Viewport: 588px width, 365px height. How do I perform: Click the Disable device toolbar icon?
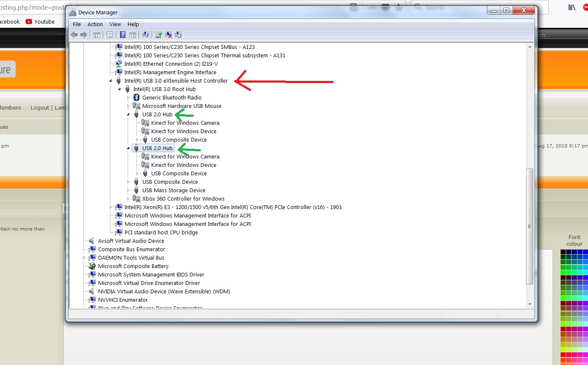coord(178,35)
